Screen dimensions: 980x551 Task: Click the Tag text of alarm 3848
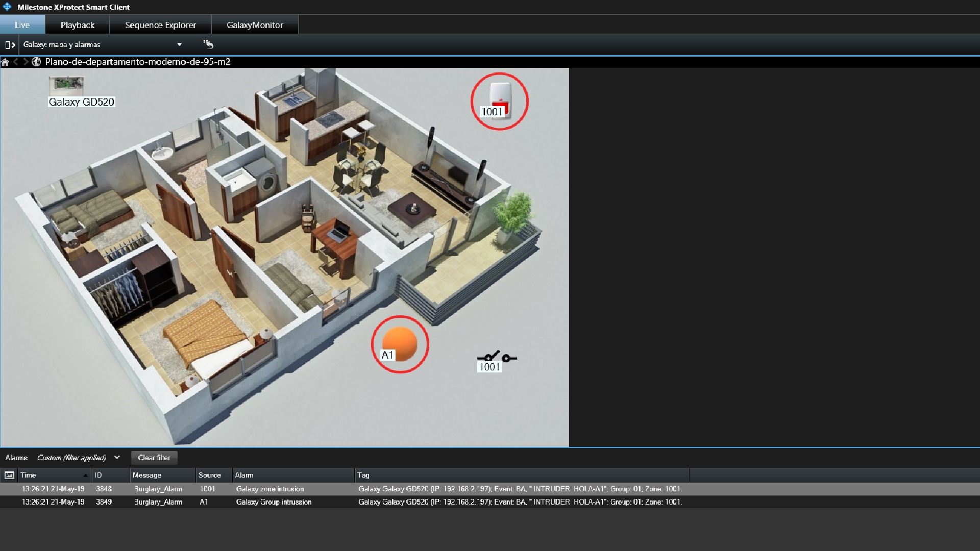click(520, 489)
